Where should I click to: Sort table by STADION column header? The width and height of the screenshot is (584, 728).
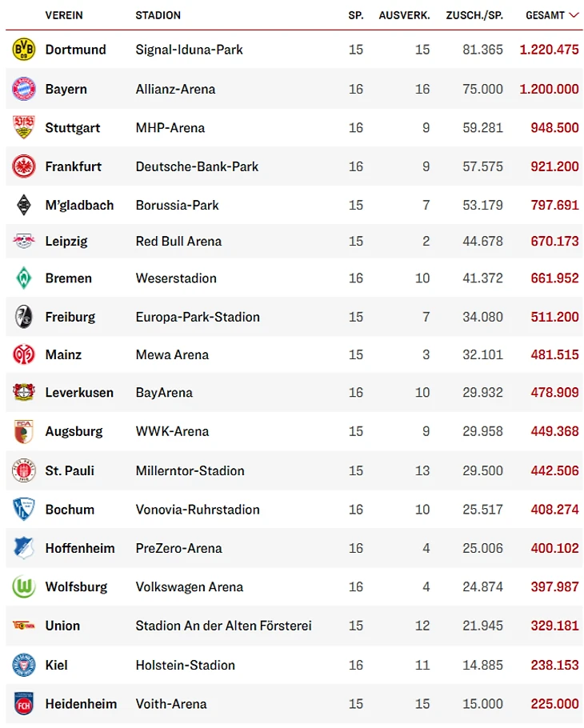(x=158, y=15)
